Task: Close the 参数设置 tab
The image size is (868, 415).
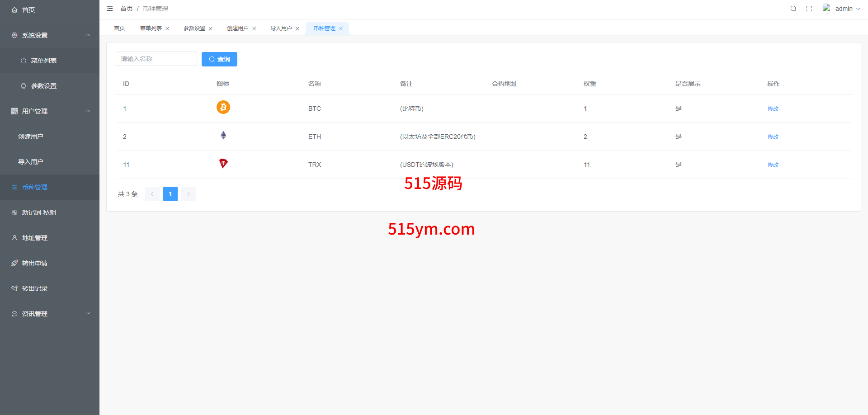Action: tap(211, 28)
